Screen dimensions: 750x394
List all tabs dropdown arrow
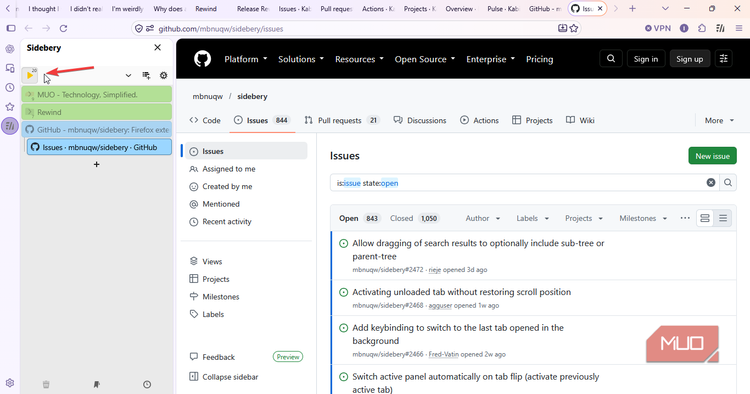coord(665,9)
